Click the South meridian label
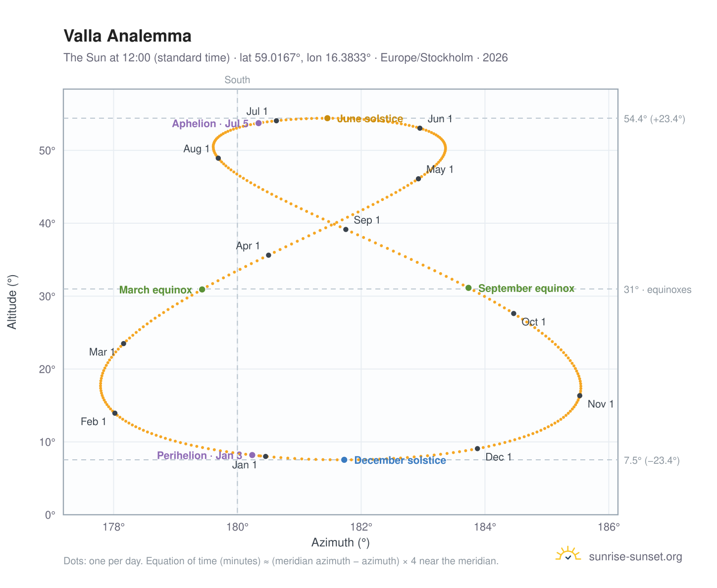Viewport: 717px width, 588px height. click(x=237, y=80)
